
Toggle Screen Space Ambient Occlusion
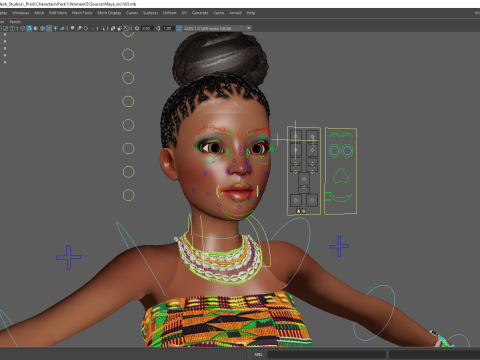[72, 28]
